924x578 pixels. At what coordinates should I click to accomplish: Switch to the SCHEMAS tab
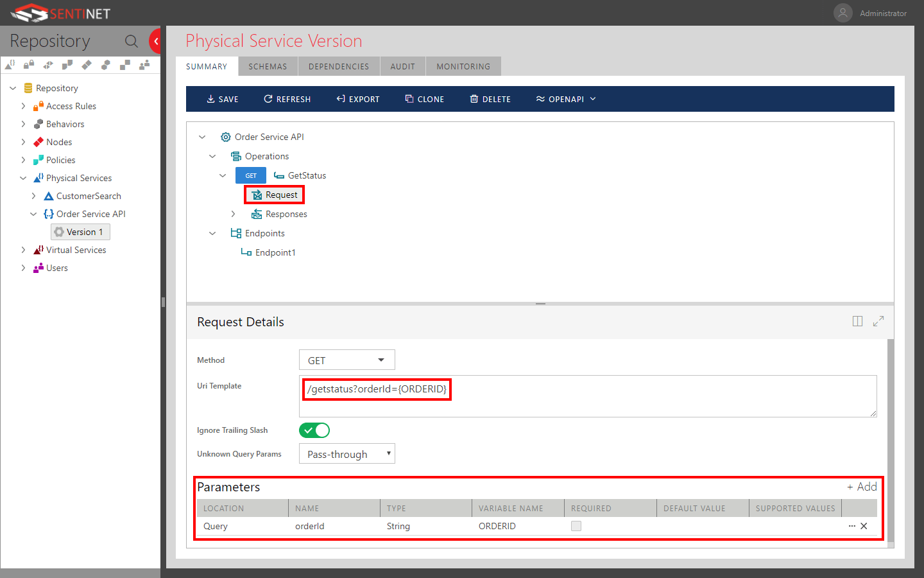[x=268, y=66]
